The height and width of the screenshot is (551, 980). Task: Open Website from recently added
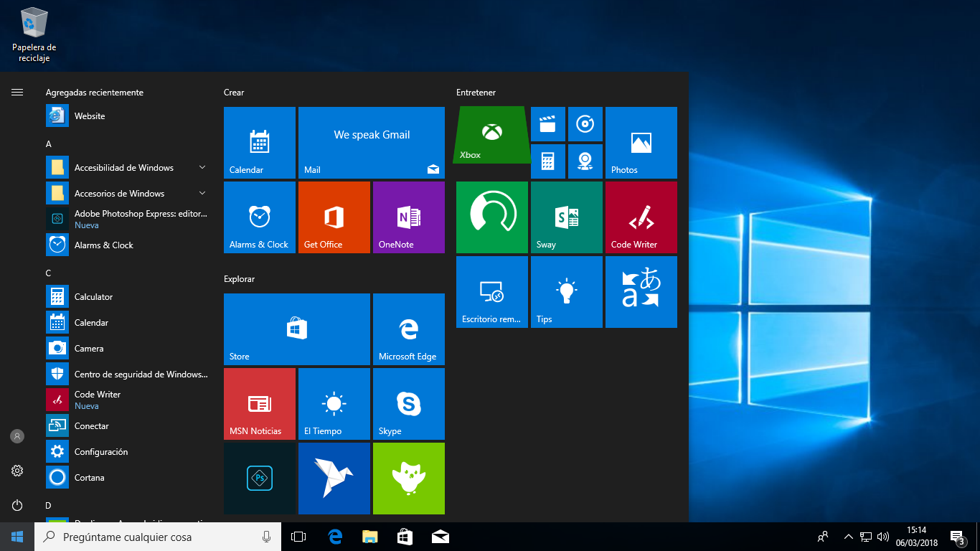pos(128,116)
